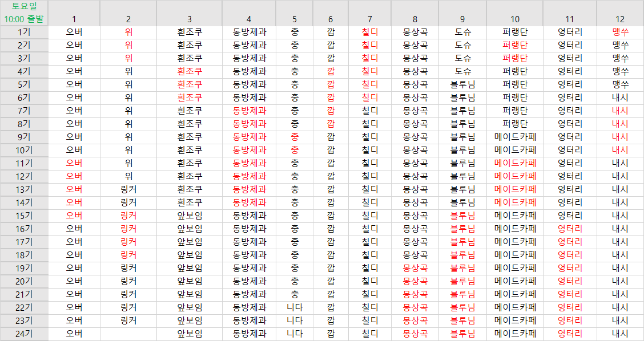This screenshot has width=644, height=341.
Task: Click the 블루님 cell in row 5기
Action: pyautogui.click(x=462, y=84)
